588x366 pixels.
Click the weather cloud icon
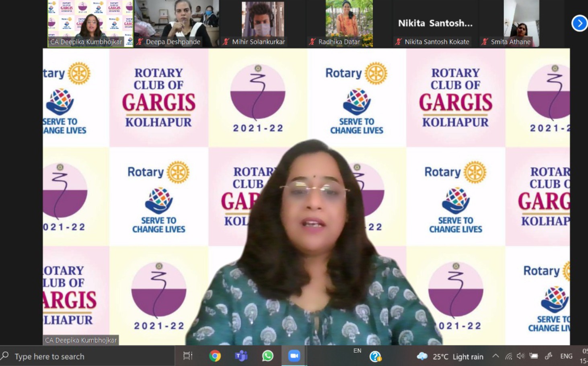tap(422, 356)
